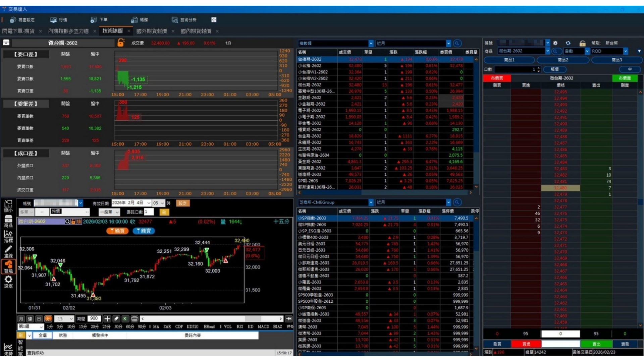644x362 pixels.
Task: Click the 口數 quantity input field
Action: pos(515,69)
